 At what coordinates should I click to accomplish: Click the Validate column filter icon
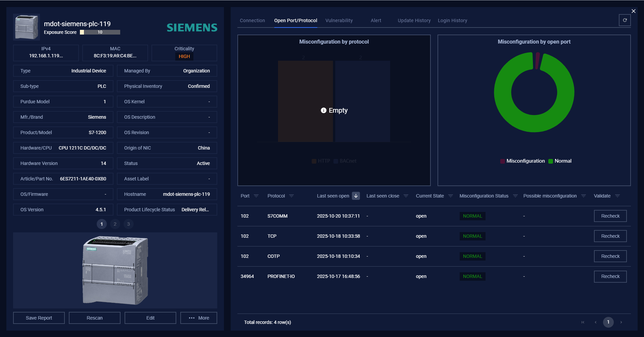pos(617,196)
